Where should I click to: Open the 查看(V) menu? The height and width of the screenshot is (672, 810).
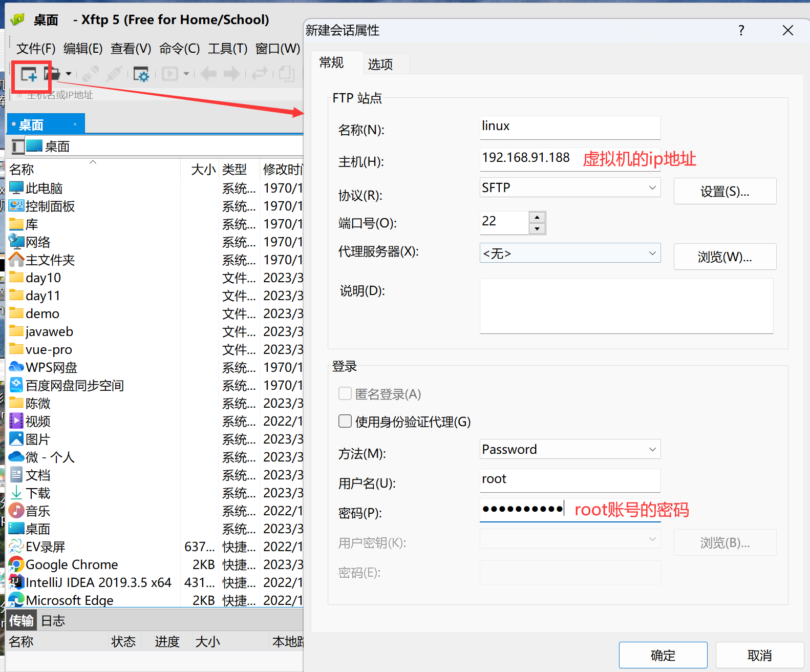(x=131, y=49)
